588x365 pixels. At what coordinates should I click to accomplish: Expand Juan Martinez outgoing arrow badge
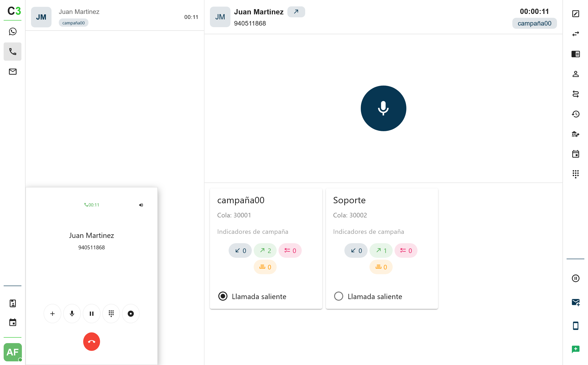tap(296, 12)
